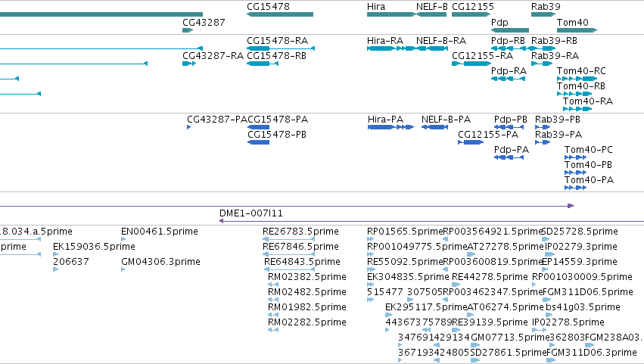Click the CG12155 gene feature
The height and width of the screenshot is (364, 644).
[471, 14]
